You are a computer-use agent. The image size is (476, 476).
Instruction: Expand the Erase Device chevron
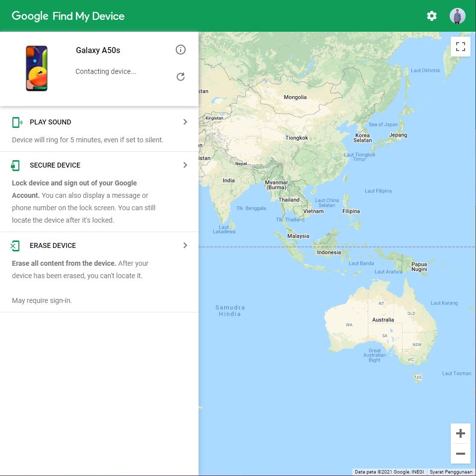pos(185,245)
